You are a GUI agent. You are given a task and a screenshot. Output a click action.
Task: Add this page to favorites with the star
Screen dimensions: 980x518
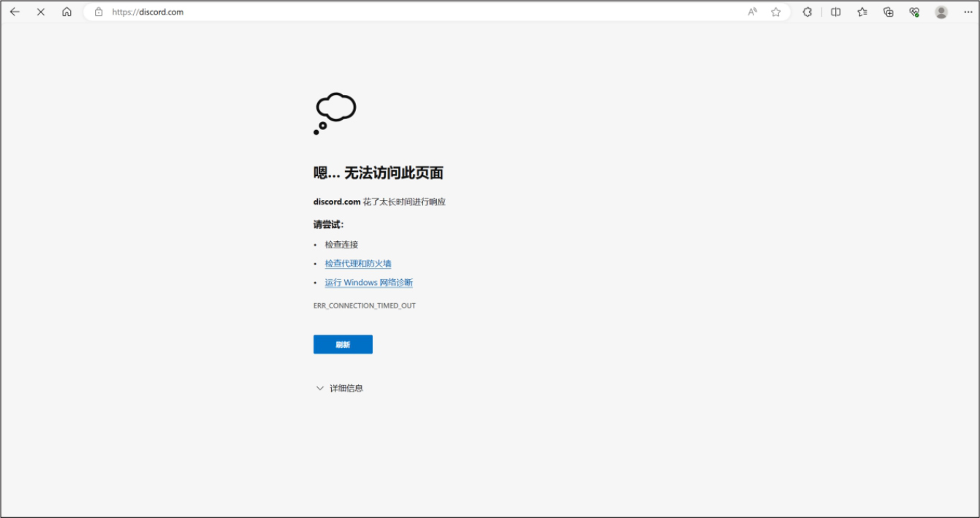(x=776, y=12)
